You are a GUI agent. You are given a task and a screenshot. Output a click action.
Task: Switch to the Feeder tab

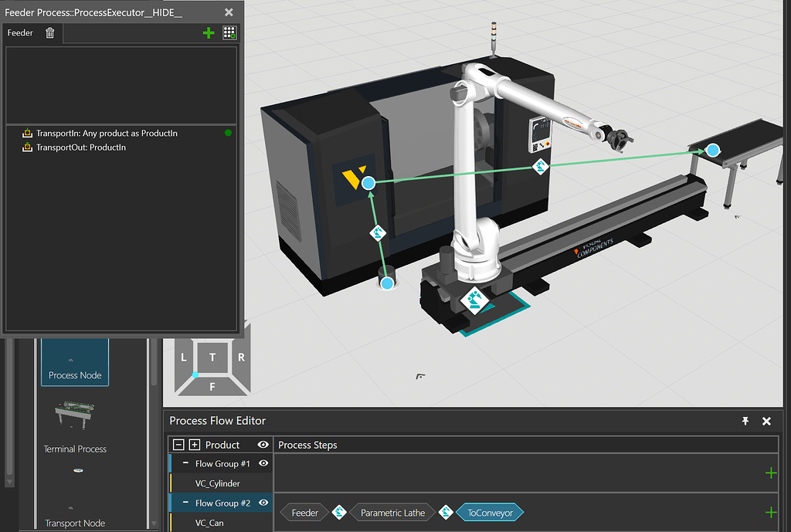click(x=20, y=32)
